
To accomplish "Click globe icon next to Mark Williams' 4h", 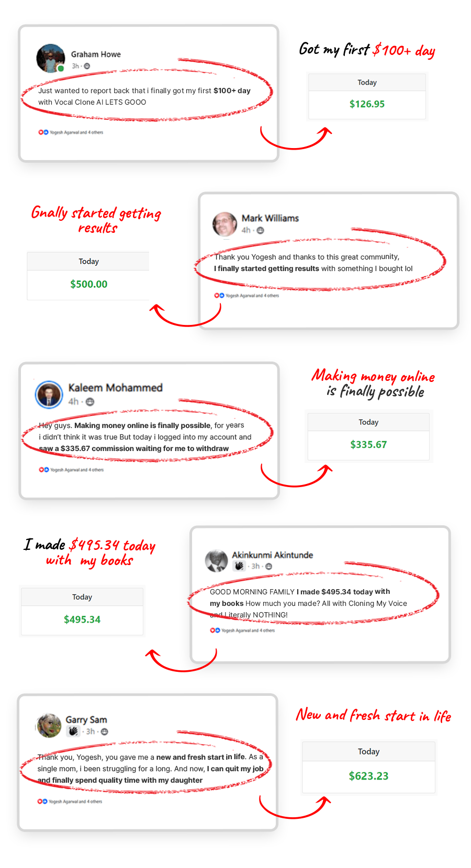I will point(260,230).
